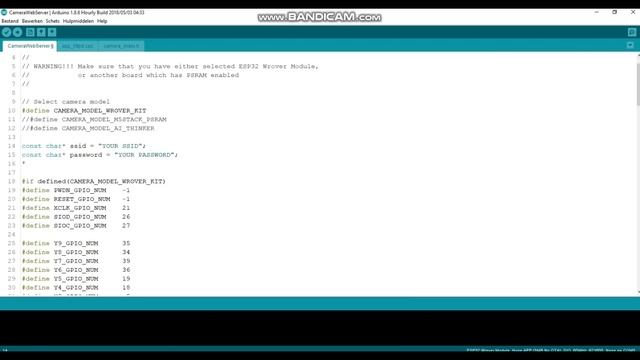
Task: Open the Serial Monitor icon
Action: click(631, 32)
